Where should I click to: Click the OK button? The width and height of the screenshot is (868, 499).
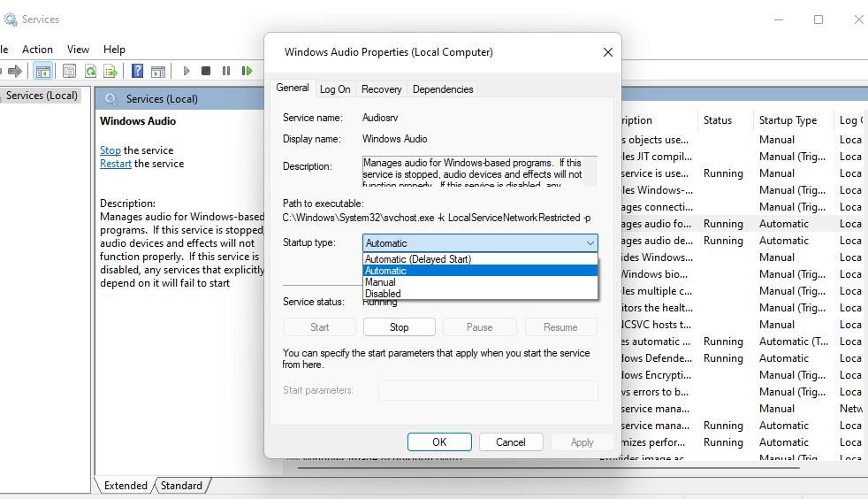(439, 442)
